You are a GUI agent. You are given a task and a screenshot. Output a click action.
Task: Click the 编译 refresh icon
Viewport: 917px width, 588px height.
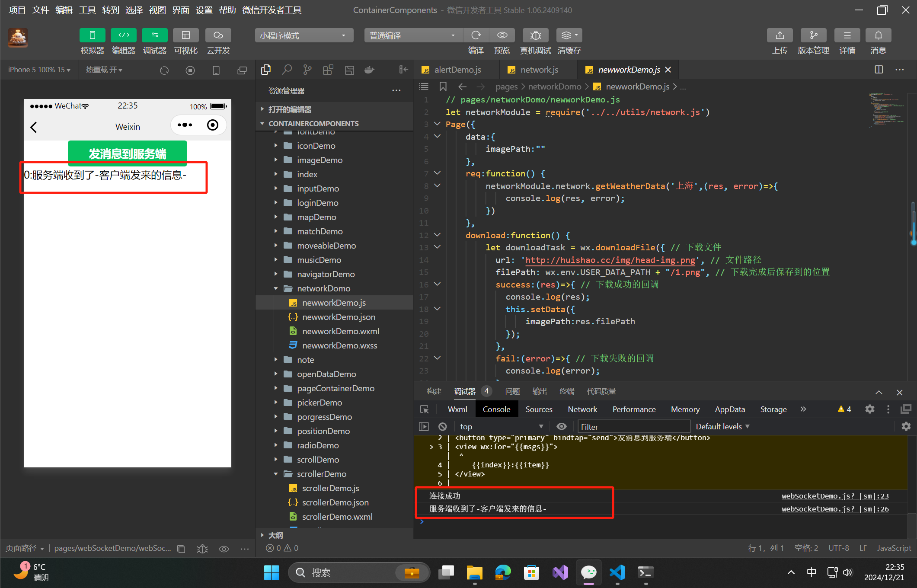pyautogui.click(x=476, y=35)
